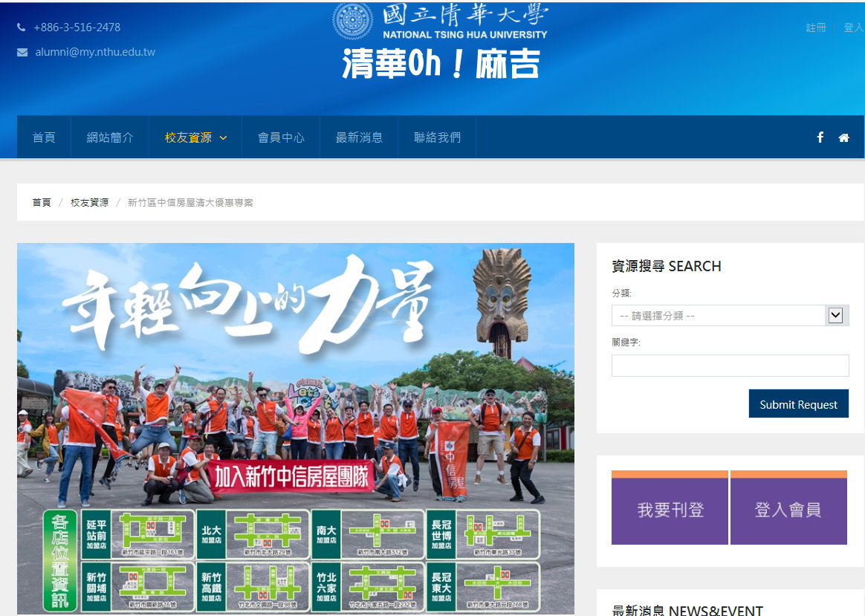The height and width of the screenshot is (616, 865).
Task: Click the phone icon in header
Action: 21,27
